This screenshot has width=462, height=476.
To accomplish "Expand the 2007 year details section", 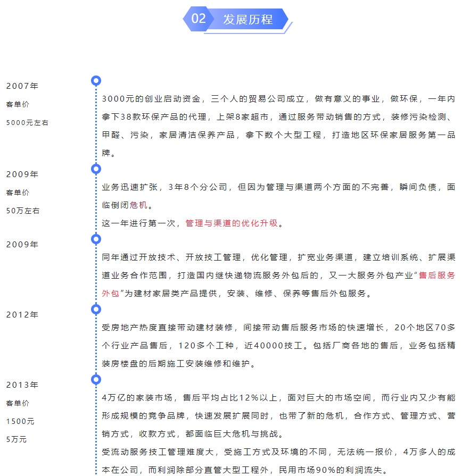I will (x=22, y=85).
